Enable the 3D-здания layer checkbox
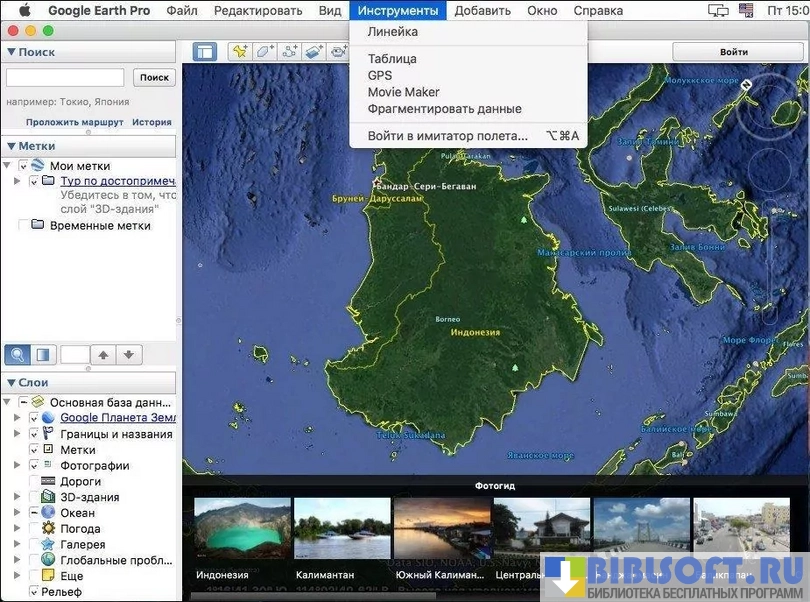Screen dimensions: 810x602 [34, 497]
